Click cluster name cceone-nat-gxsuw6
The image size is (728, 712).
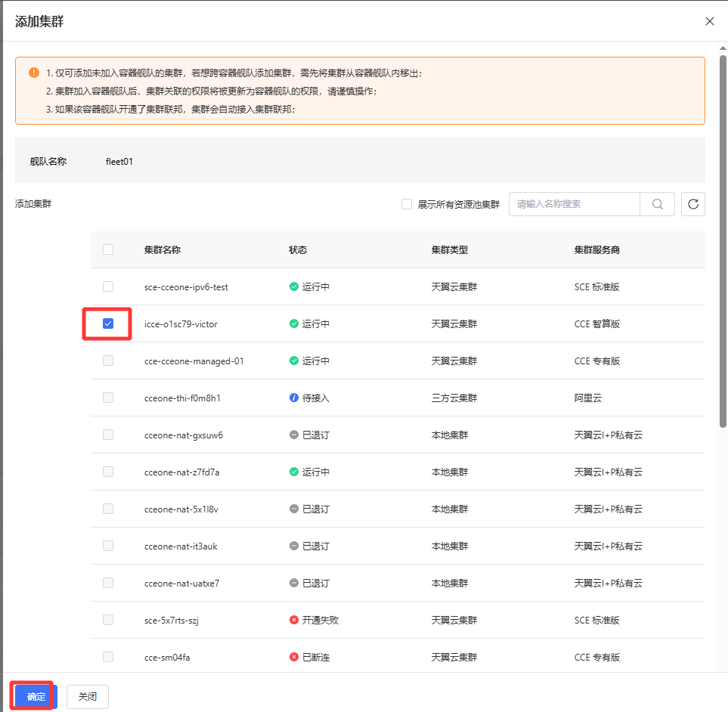pos(184,435)
